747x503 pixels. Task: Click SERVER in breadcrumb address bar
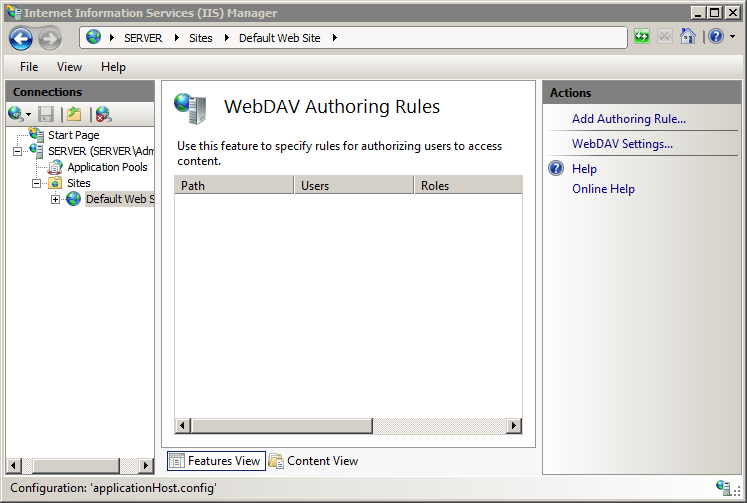coord(143,38)
